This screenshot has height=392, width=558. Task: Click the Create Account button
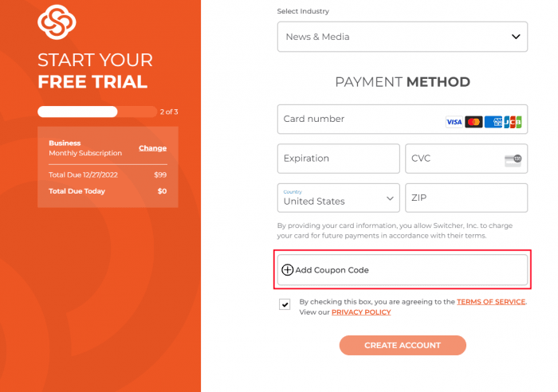(403, 346)
